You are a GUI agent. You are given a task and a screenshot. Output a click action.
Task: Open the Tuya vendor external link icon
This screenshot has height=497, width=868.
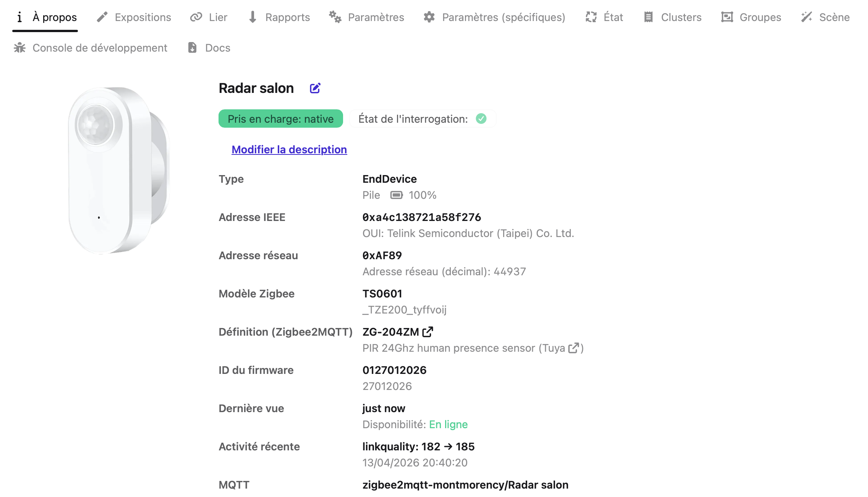(x=573, y=348)
